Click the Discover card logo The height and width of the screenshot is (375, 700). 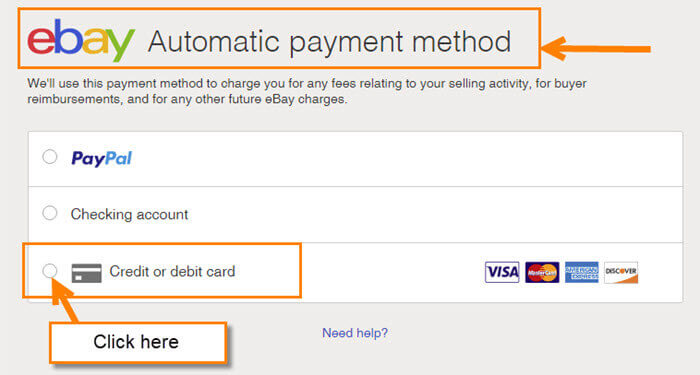click(x=621, y=272)
